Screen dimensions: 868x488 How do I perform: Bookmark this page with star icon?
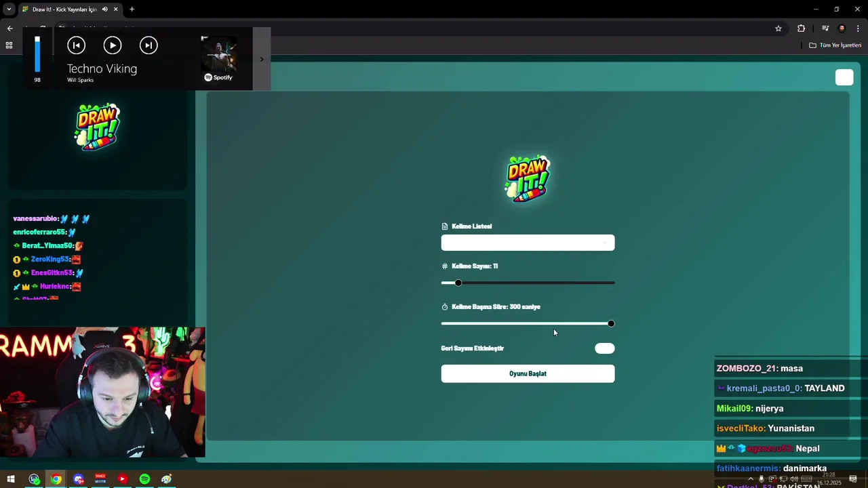[x=778, y=28]
